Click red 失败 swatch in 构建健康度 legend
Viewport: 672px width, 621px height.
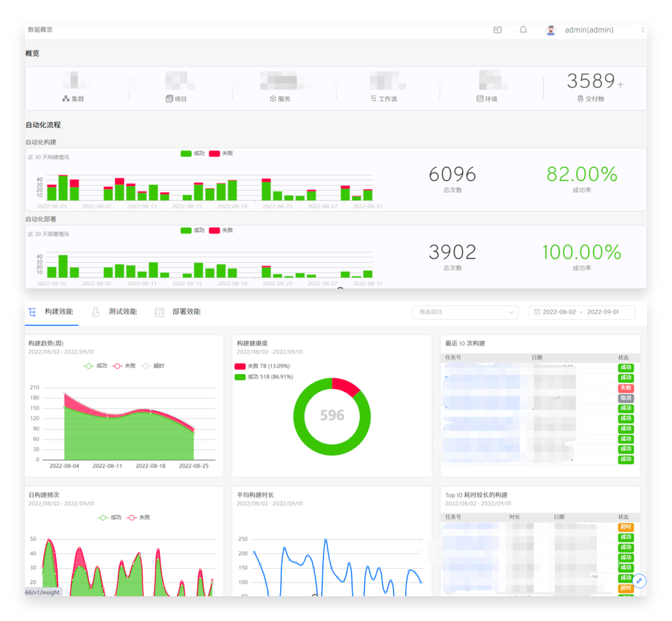[x=240, y=366]
